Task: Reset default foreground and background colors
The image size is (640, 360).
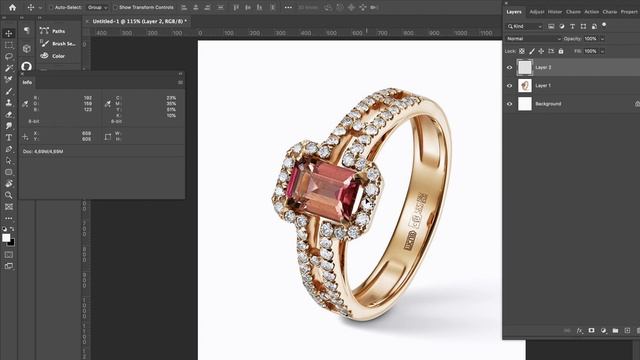Action: (4, 229)
